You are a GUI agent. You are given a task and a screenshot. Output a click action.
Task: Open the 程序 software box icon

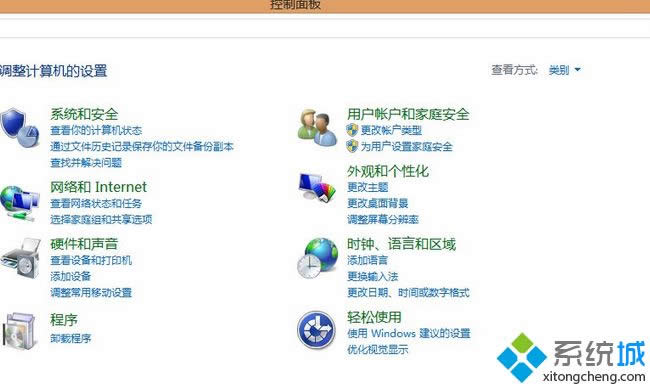pyautogui.click(x=19, y=331)
